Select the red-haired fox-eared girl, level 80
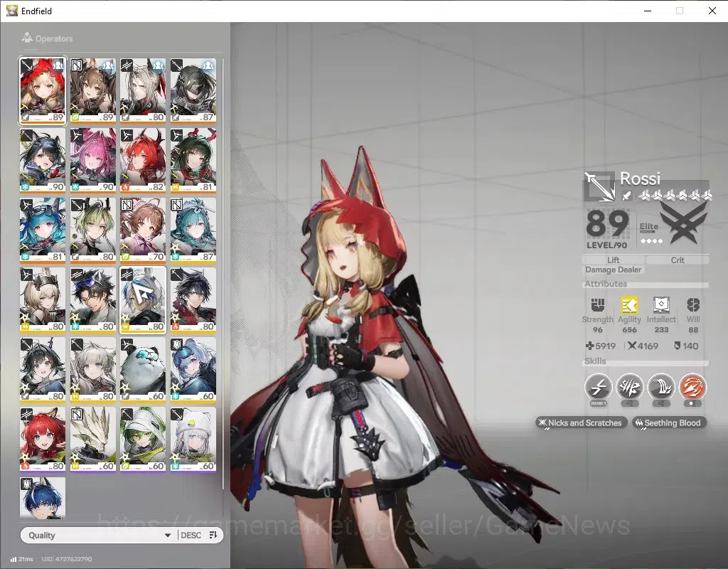The image size is (728, 569). [43, 440]
